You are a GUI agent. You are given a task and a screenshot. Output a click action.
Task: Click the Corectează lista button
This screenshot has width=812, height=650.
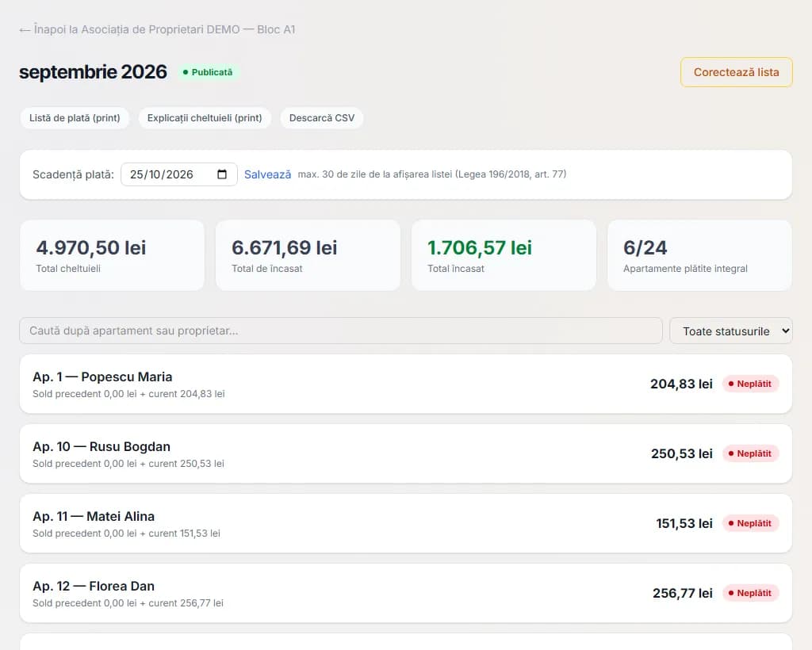736,72
